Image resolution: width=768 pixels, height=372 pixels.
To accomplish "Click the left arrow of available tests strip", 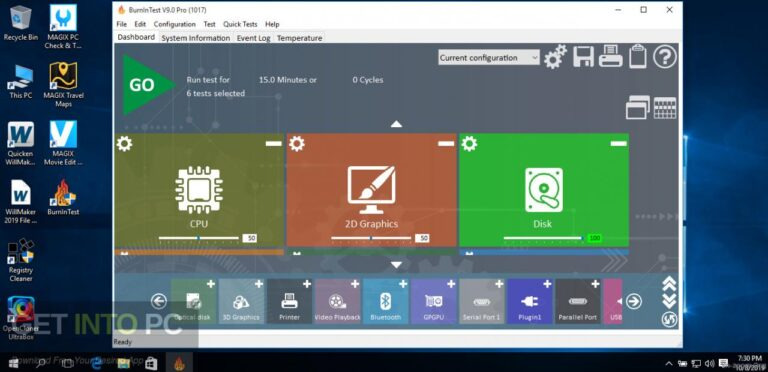I will 159,301.
